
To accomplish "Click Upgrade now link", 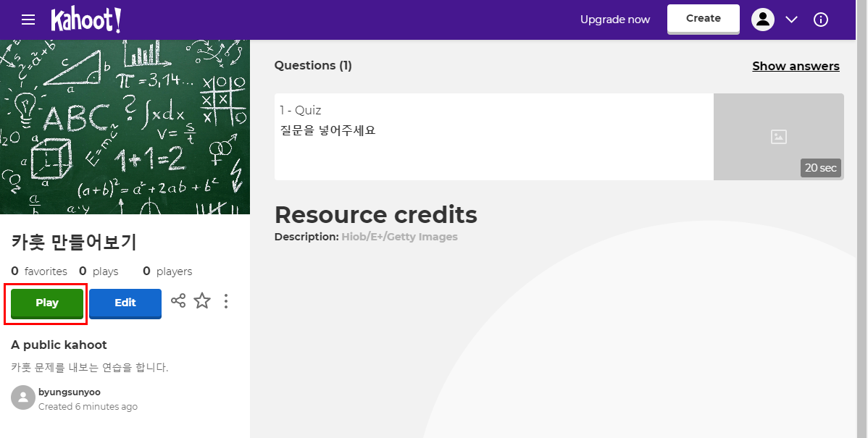I will (x=615, y=20).
